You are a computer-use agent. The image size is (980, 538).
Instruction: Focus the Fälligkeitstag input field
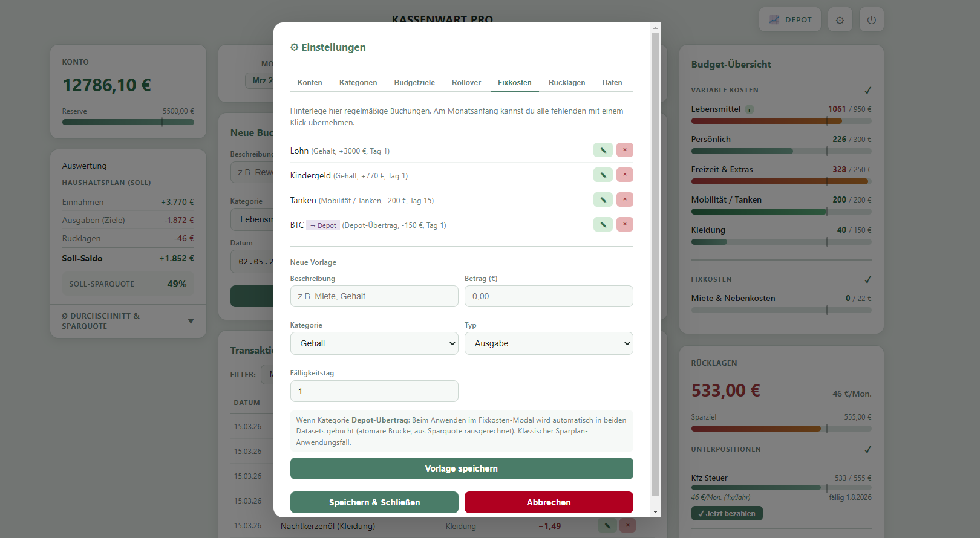coord(374,391)
